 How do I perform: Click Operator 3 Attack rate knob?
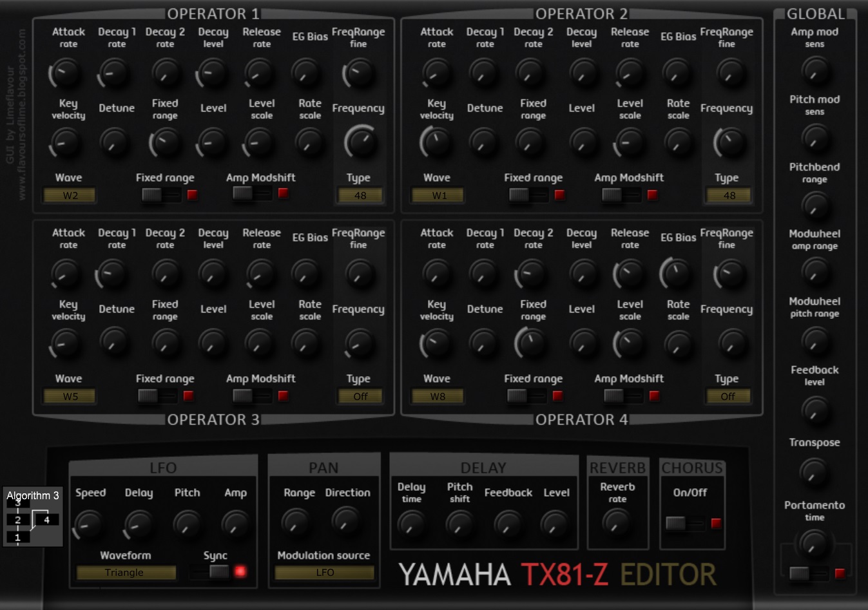(66, 274)
